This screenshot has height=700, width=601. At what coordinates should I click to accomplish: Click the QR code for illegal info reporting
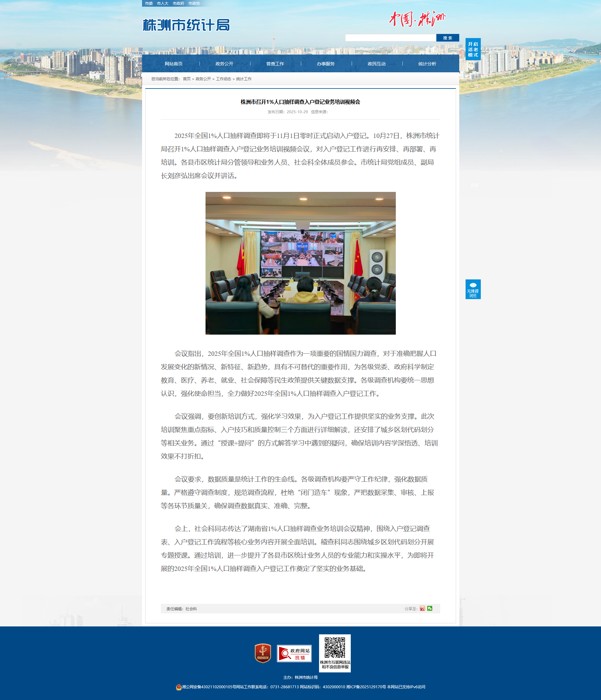(335, 648)
